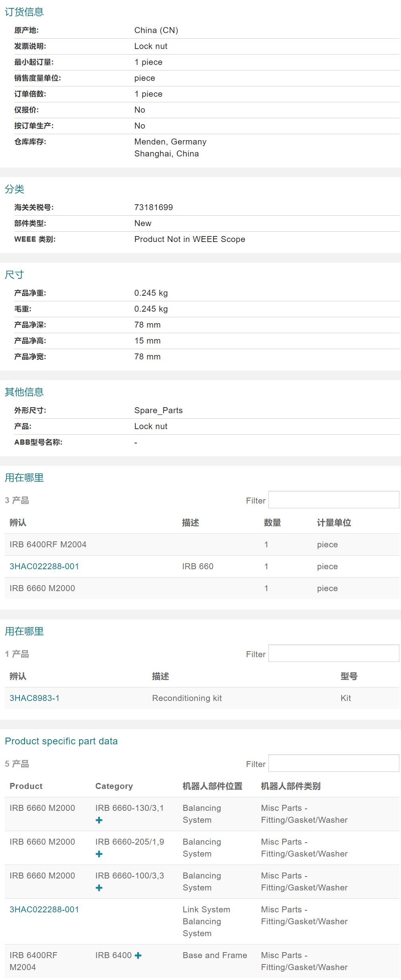Click the 辨认 header in the 3 产品 table
Viewport: 401px width, 980px height.
(18, 523)
